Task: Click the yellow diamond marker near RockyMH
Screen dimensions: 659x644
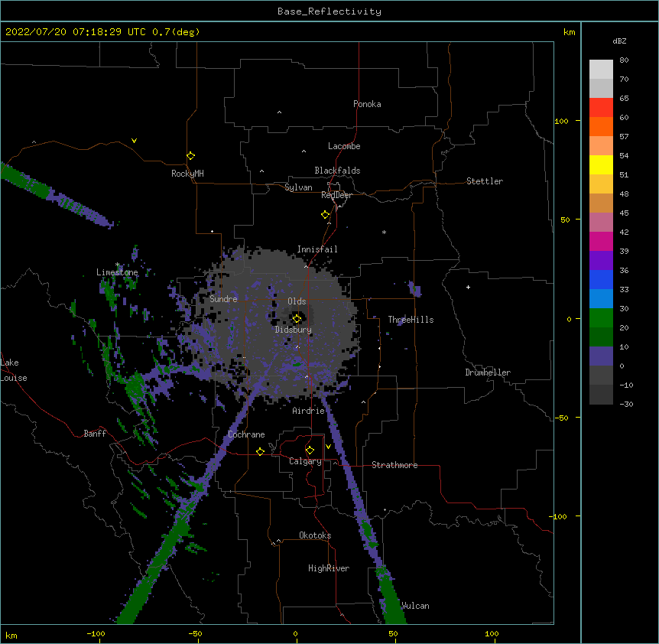Action: (x=191, y=156)
